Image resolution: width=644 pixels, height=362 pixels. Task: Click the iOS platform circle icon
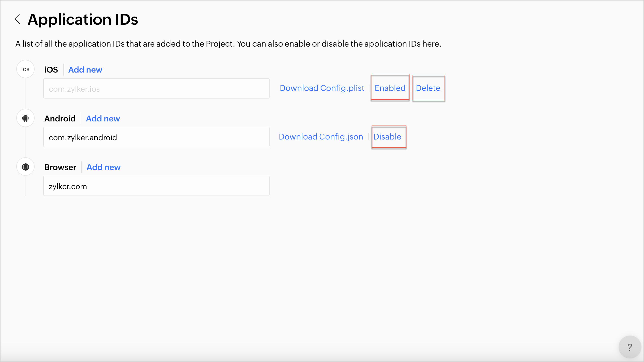pos(25,69)
